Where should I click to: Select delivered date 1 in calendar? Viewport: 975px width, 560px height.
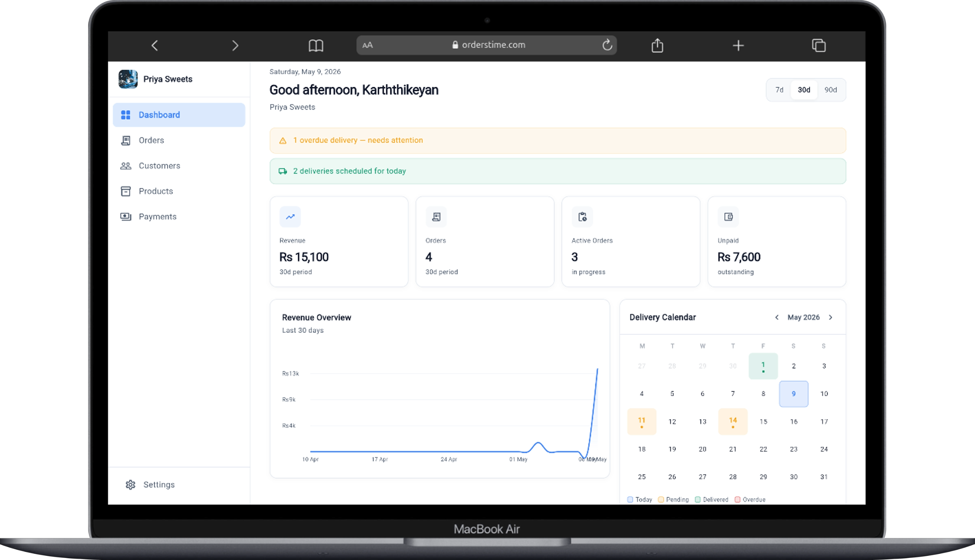(763, 366)
